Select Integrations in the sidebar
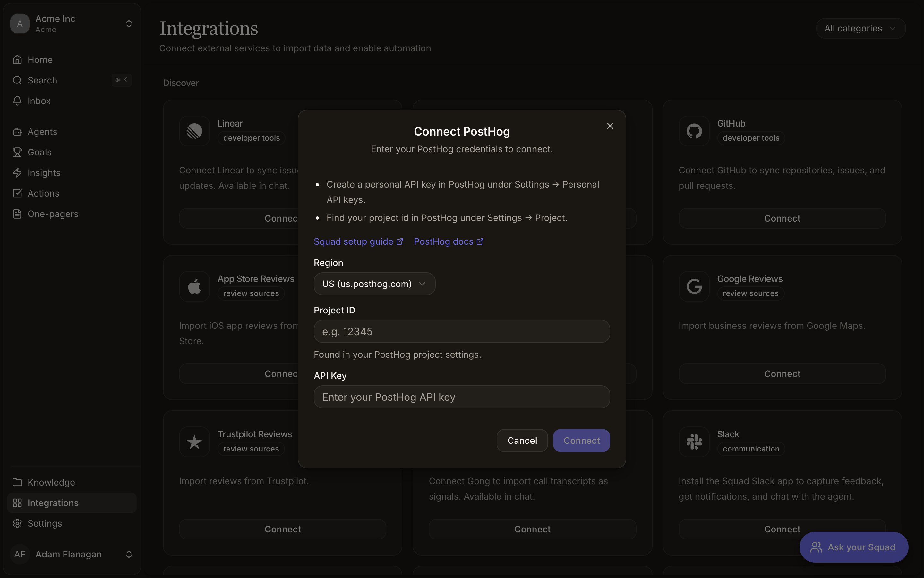This screenshot has height=578, width=924. click(72, 503)
